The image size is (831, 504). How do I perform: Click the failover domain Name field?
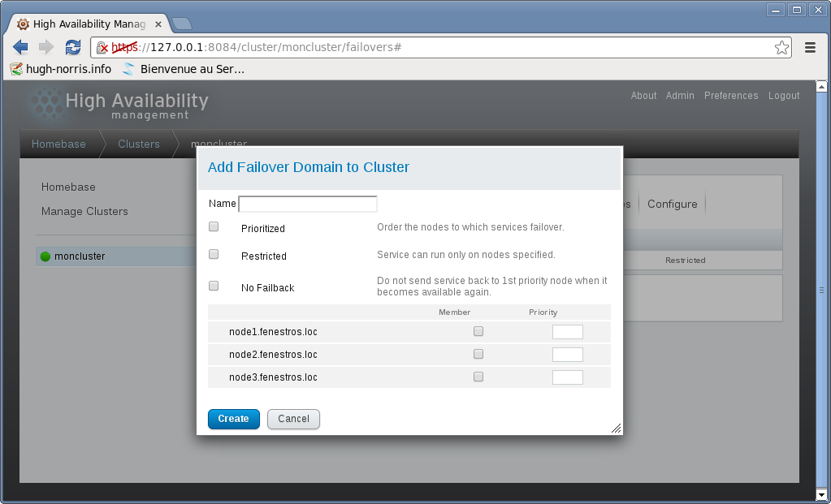(308, 204)
